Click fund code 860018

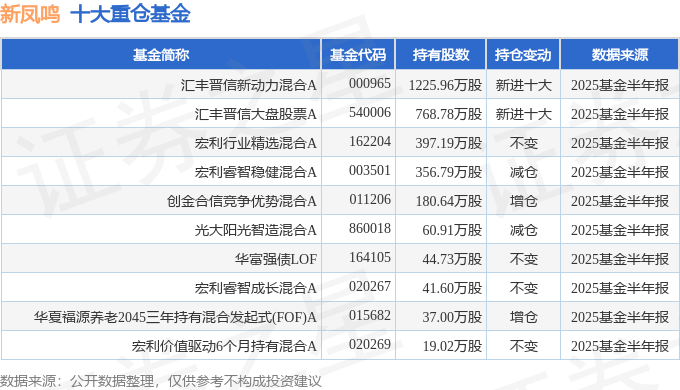pos(370,229)
